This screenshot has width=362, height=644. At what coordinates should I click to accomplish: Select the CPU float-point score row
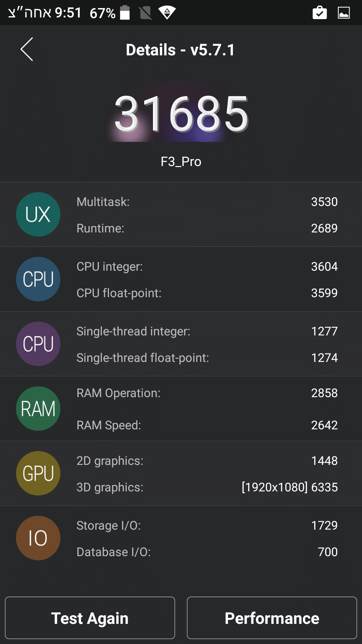click(x=207, y=293)
